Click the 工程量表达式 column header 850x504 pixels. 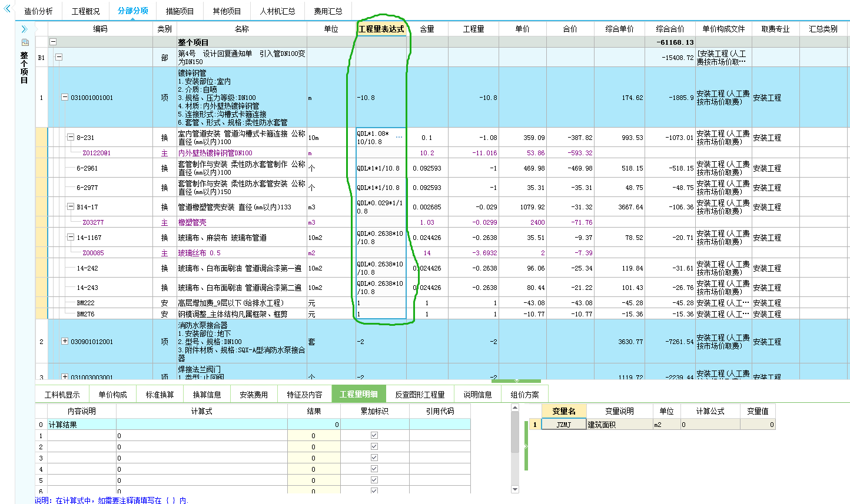click(381, 29)
